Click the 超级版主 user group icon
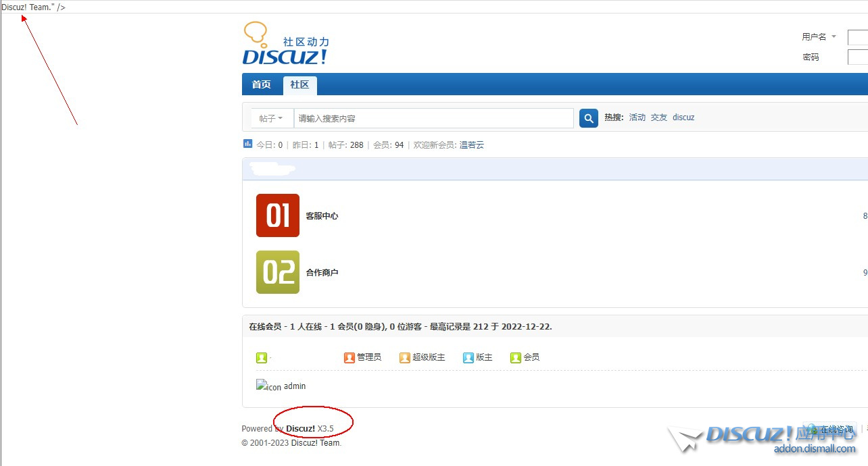Screen dimensions: 868x466 pyautogui.click(x=404, y=357)
